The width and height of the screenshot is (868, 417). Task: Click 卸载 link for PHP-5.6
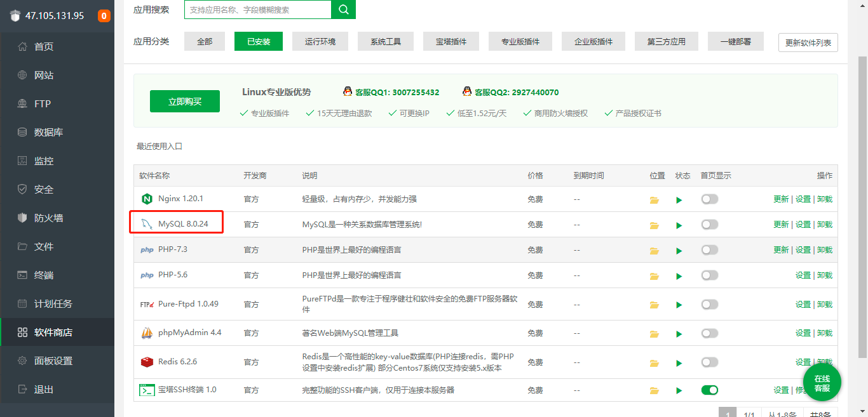click(x=825, y=275)
